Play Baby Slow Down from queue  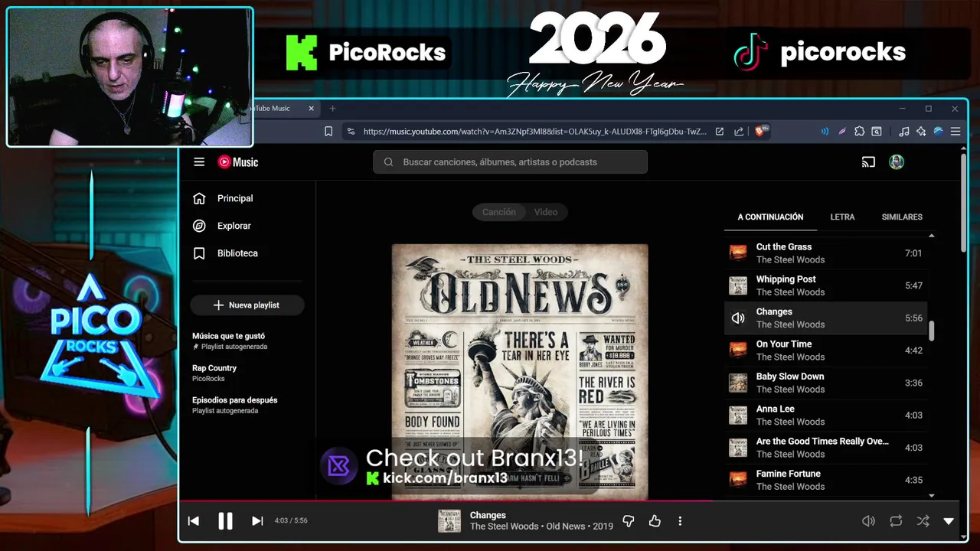[825, 383]
